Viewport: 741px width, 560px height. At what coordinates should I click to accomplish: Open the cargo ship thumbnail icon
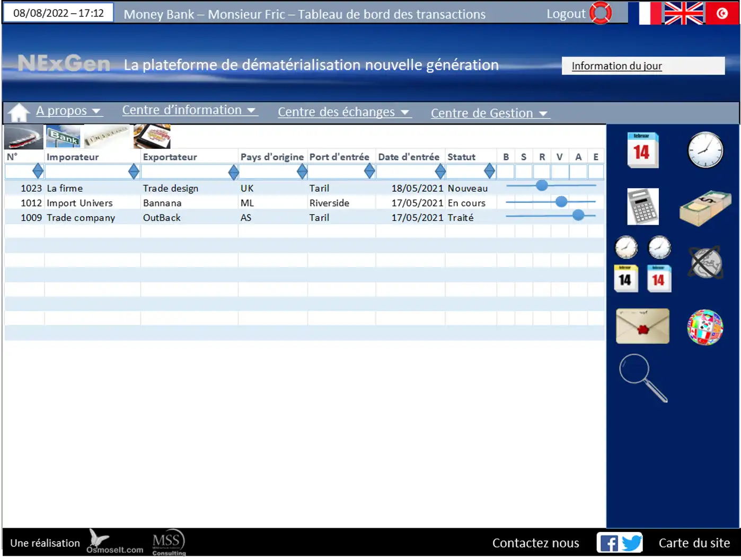[x=24, y=137]
